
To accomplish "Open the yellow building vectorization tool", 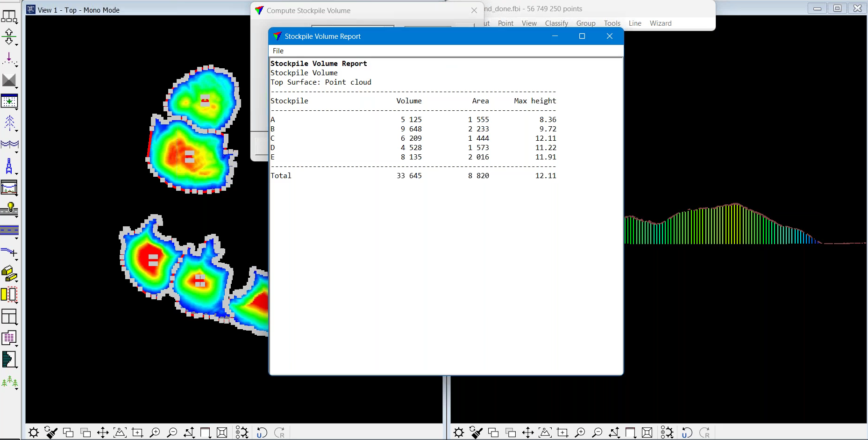I will (9, 274).
